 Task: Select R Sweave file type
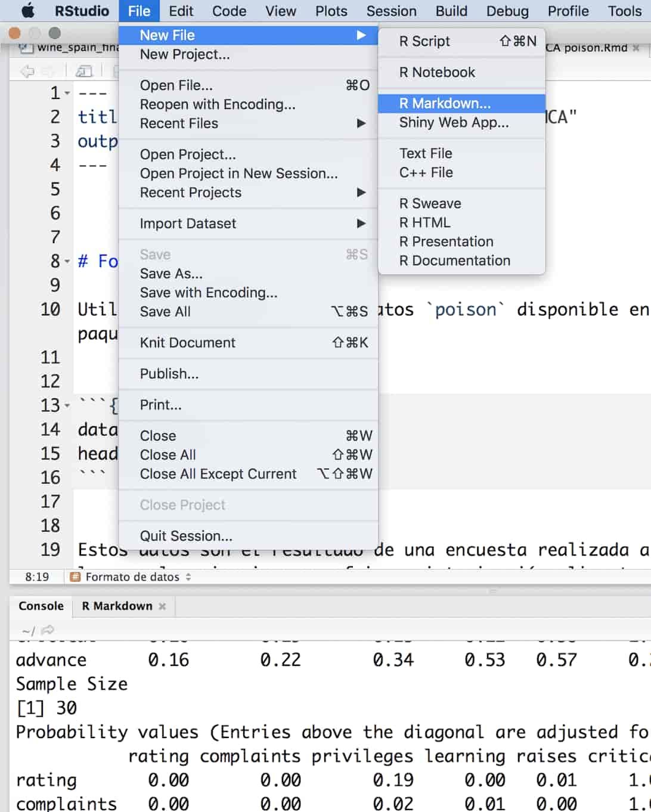click(461, 203)
